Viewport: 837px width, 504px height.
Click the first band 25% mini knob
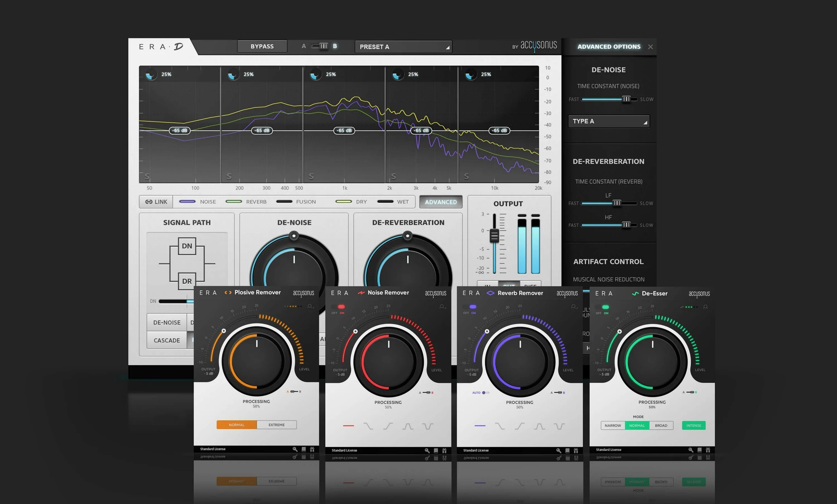tap(151, 74)
